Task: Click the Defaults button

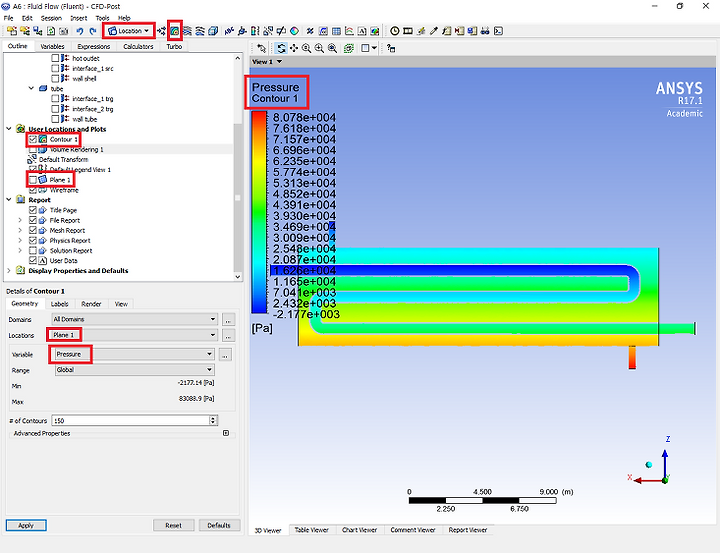Action: point(219,525)
